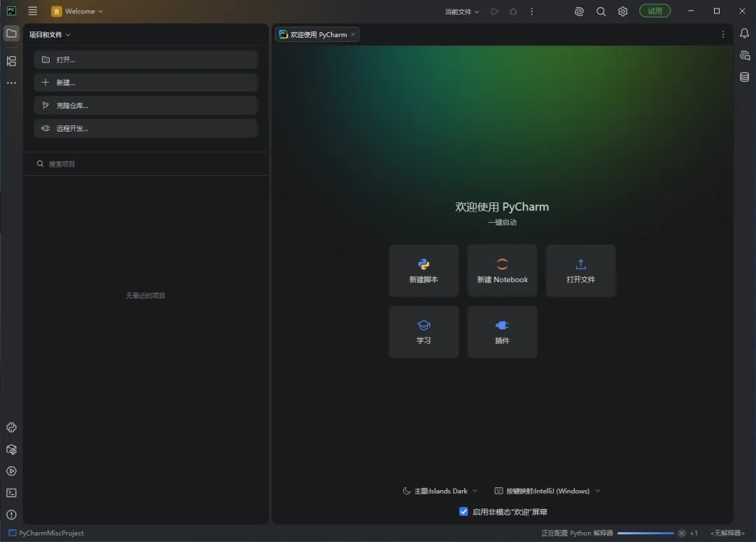Open notifications bell icon
Image resolution: width=756 pixels, height=542 pixels.
[744, 34]
